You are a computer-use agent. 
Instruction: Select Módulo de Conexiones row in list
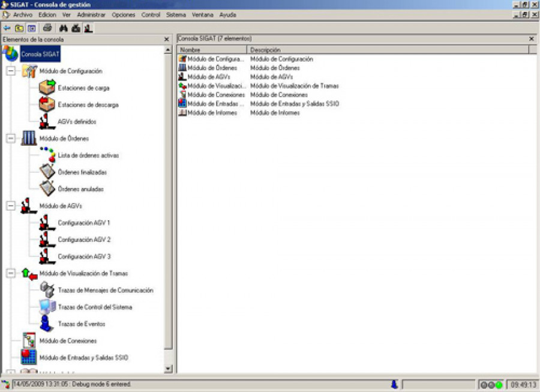(x=212, y=95)
